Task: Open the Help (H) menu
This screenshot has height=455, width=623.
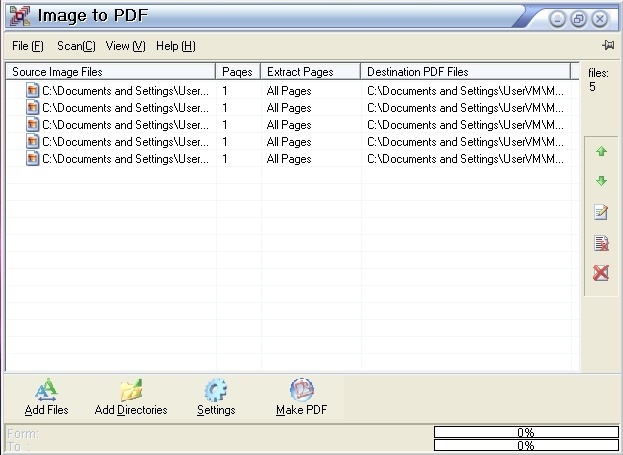Action: [176, 46]
